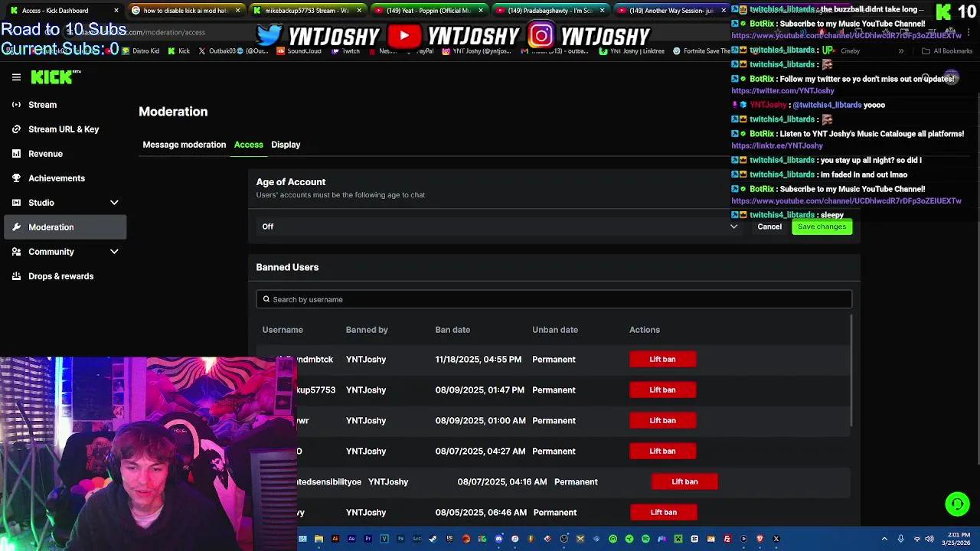Click the Unban date column header

pos(555,330)
